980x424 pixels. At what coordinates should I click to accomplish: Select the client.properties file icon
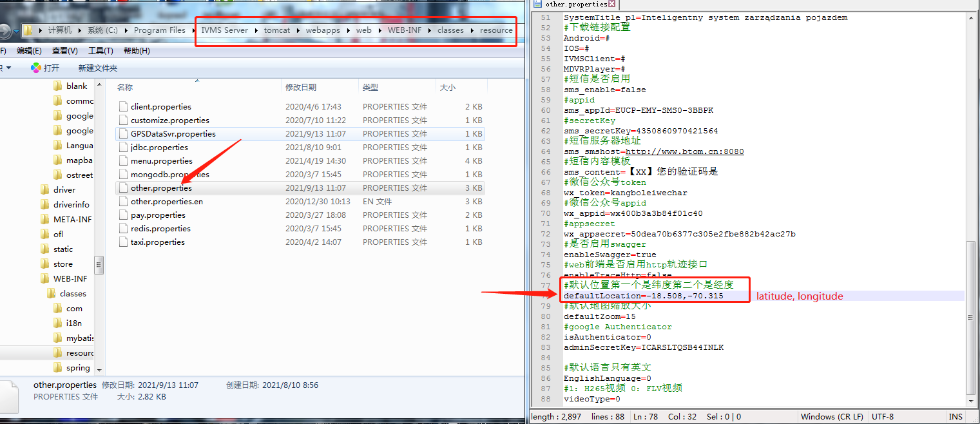tap(124, 106)
